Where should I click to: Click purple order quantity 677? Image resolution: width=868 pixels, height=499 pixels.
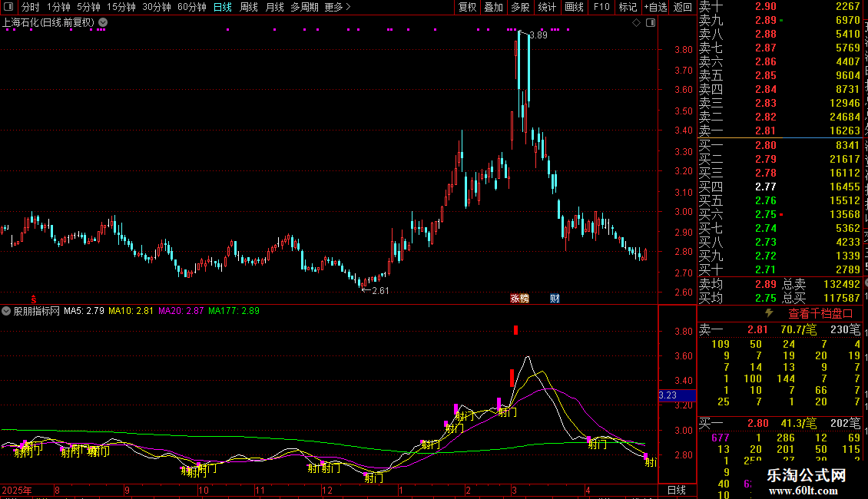721,438
